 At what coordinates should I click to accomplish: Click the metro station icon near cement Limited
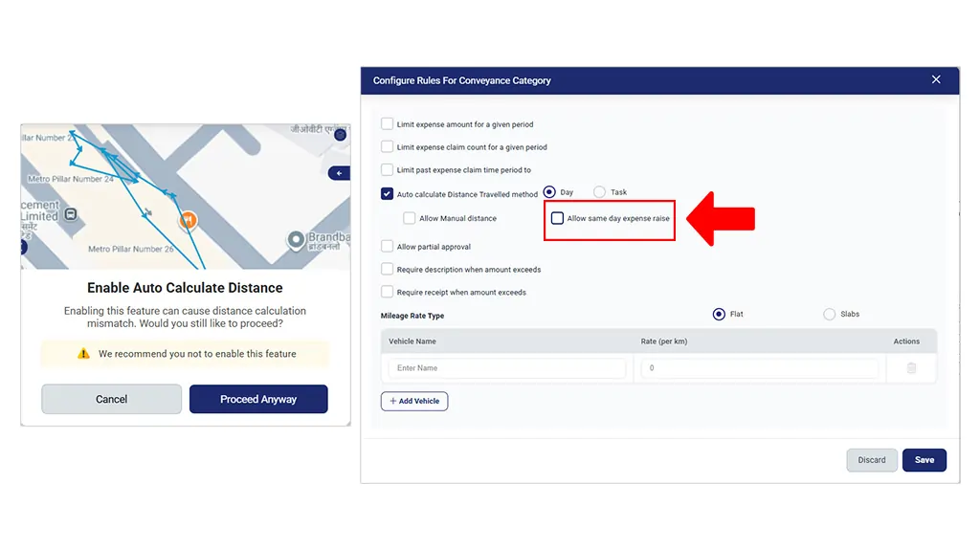(x=71, y=214)
